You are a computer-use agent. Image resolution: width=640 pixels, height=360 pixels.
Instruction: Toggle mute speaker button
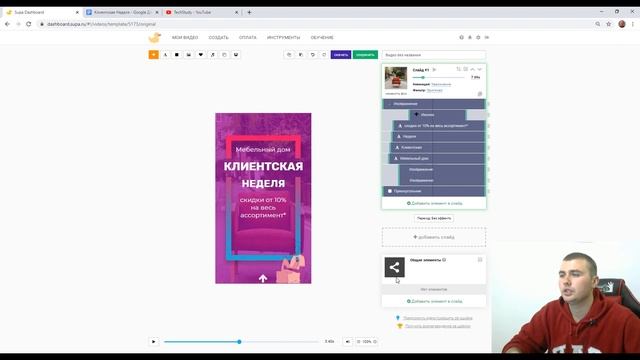[348, 342]
